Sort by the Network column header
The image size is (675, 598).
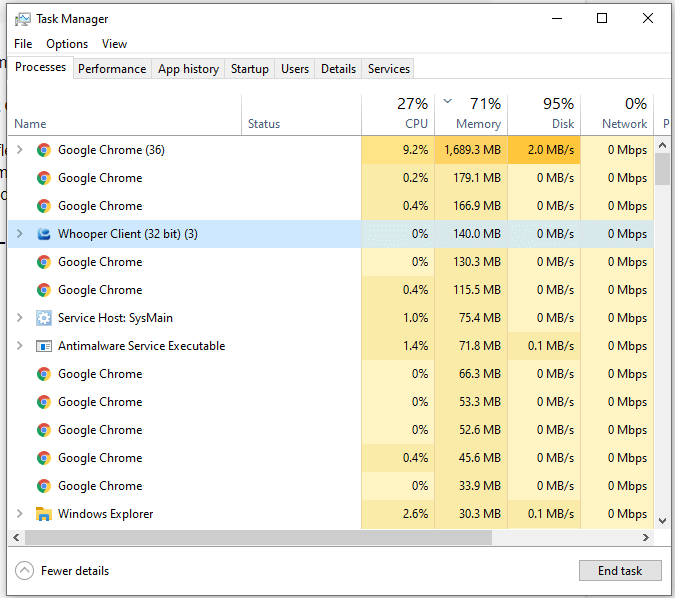[617, 115]
